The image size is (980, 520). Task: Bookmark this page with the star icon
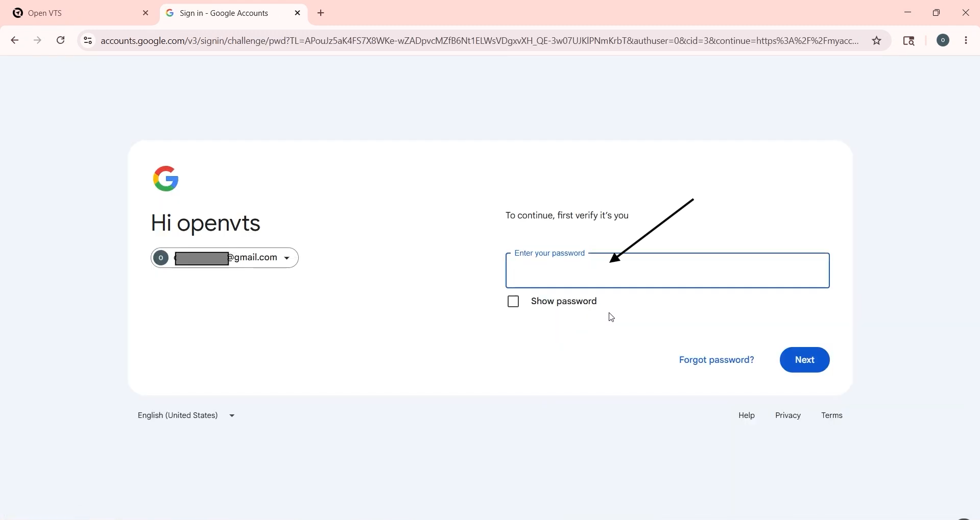877,41
